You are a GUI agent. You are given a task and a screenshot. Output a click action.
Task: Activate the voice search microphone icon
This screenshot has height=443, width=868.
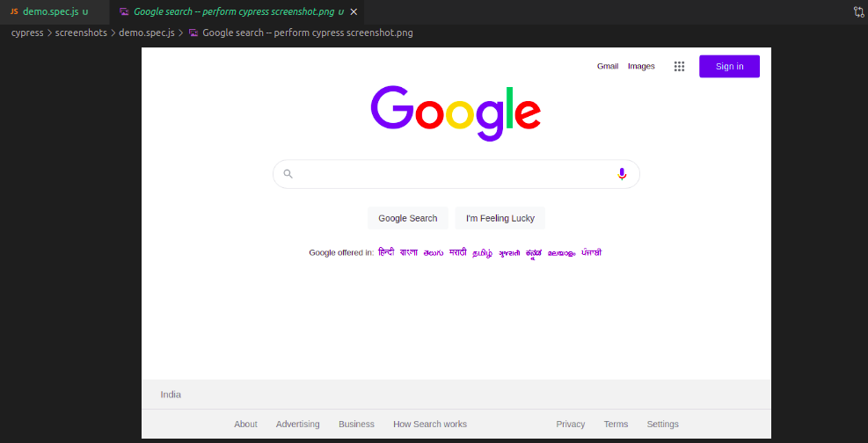[x=622, y=174]
